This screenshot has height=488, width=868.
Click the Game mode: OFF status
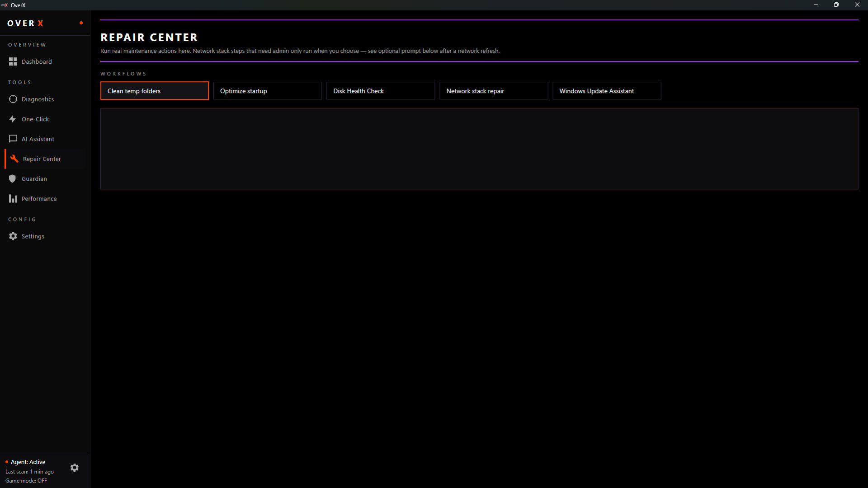click(x=26, y=480)
